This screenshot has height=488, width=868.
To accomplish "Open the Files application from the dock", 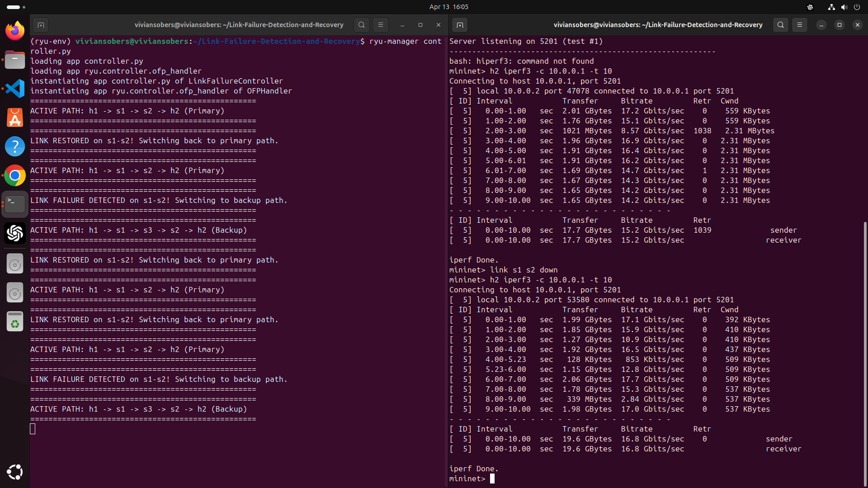I will (15, 59).
